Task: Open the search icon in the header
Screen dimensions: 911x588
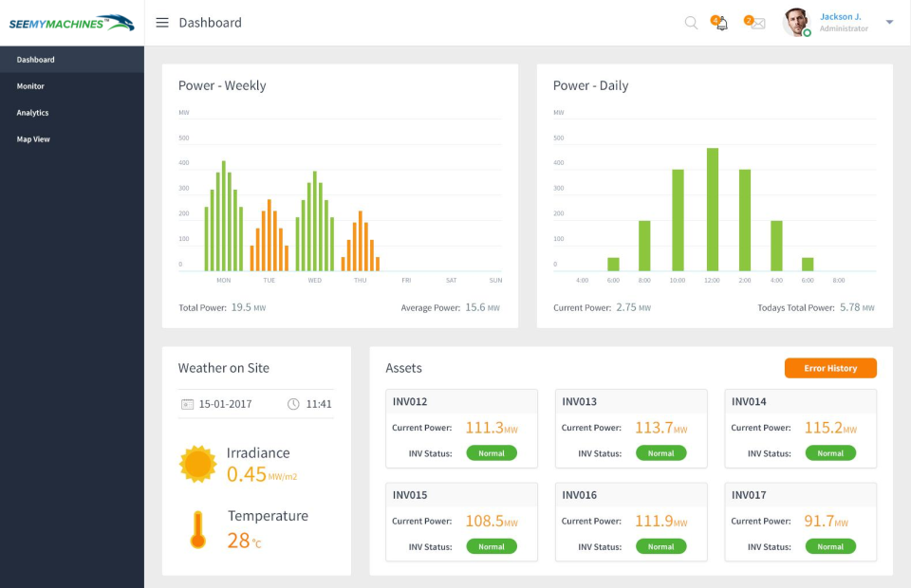Action: coord(691,22)
